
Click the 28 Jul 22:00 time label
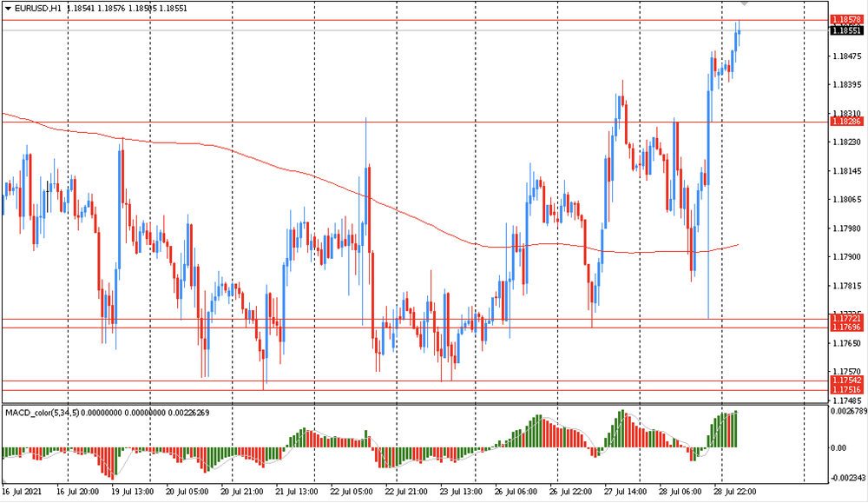(x=735, y=492)
